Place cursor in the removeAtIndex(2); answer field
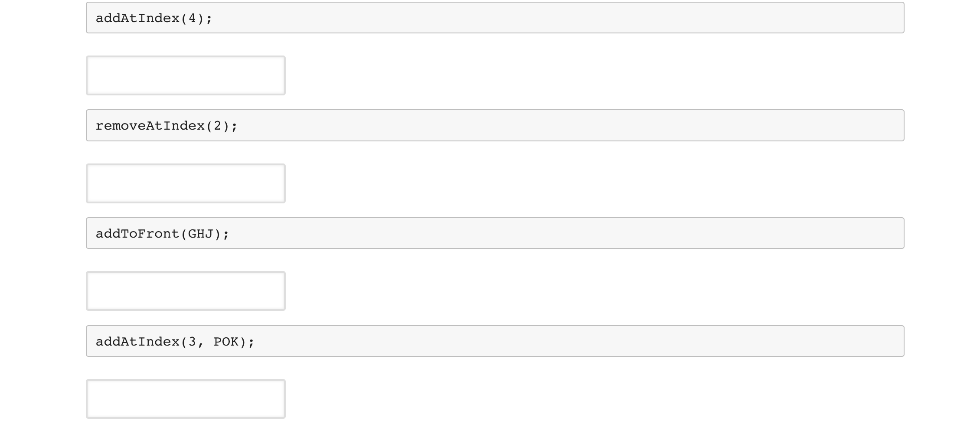Screen dimensions: 980x431 pyautogui.click(x=186, y=183)
